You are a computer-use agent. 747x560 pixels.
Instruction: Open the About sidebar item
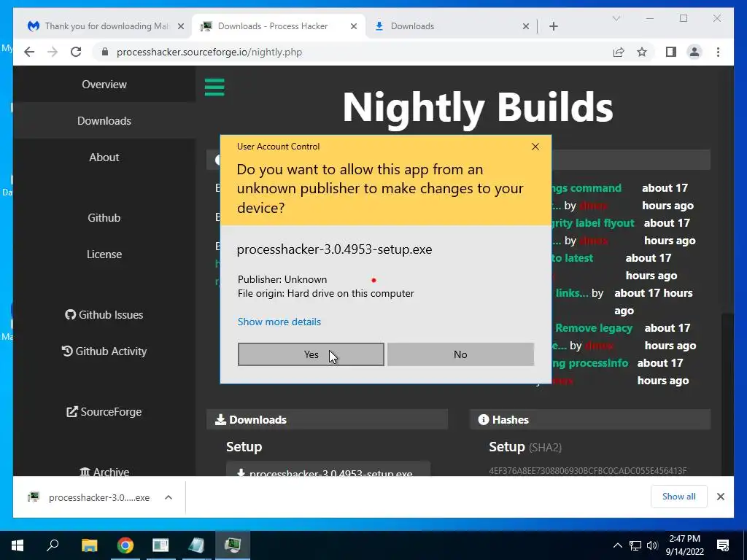(104, 157)
